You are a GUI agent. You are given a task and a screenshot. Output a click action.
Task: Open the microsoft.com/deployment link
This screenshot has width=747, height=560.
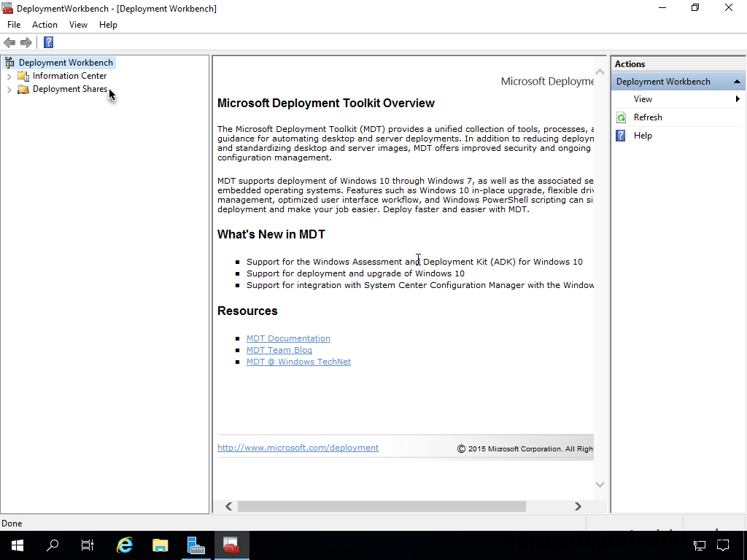298,448
